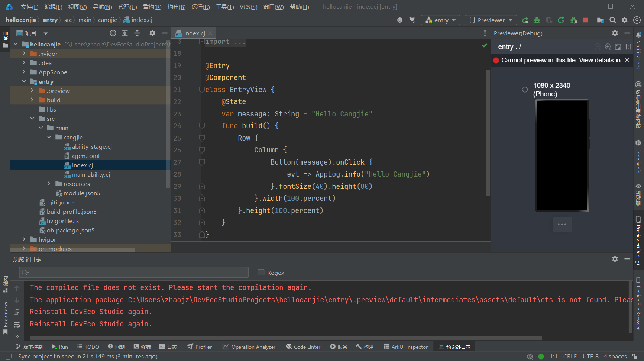The width and height of the screenshot is (644, 361).
Task: Open the Code Linter tab
Action: [x=303, y=347]
